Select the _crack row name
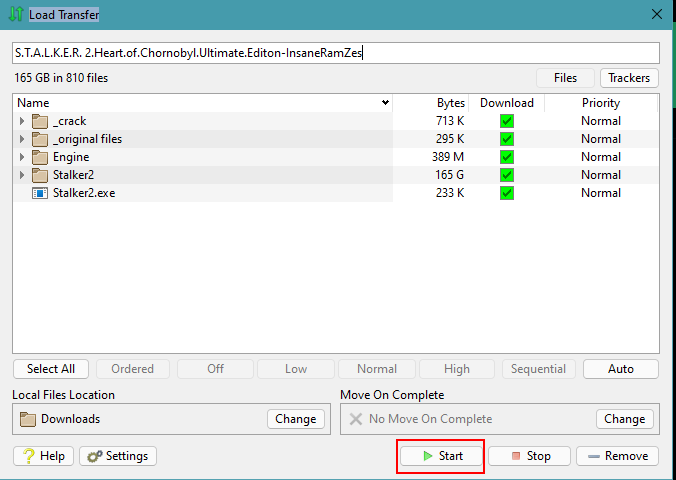Viewport: 676px width, 480px height. (69, 121)
